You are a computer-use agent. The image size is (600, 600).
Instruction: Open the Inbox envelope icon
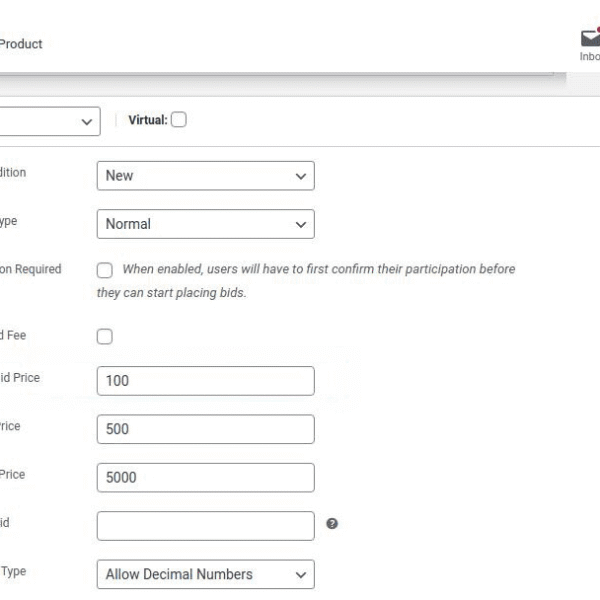point(590,39)
